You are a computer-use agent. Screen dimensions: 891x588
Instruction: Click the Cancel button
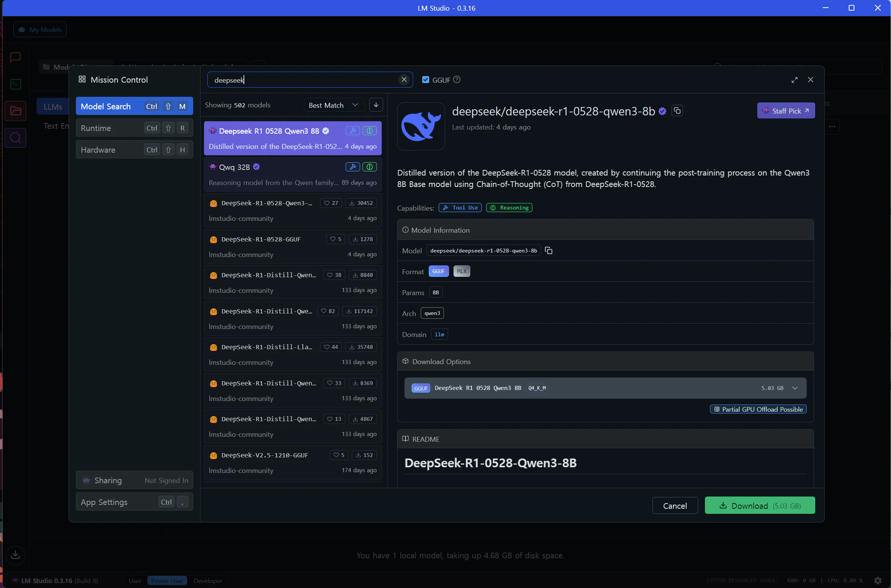click(675, 505)
